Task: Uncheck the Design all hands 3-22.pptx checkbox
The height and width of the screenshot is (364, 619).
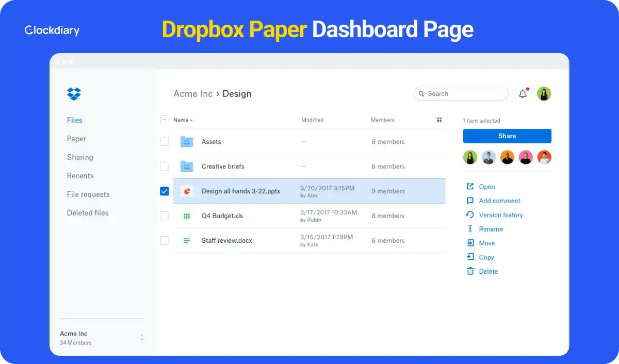Action: [164, 191]
